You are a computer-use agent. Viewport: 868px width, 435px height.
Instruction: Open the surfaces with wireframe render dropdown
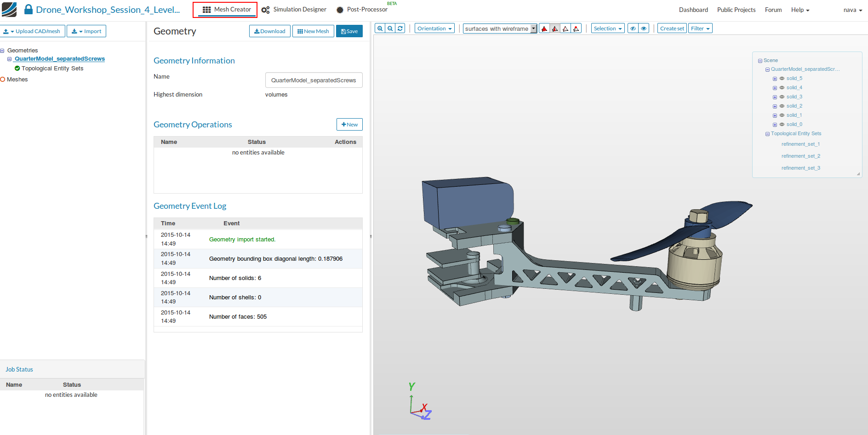click(x=499, y=29)
